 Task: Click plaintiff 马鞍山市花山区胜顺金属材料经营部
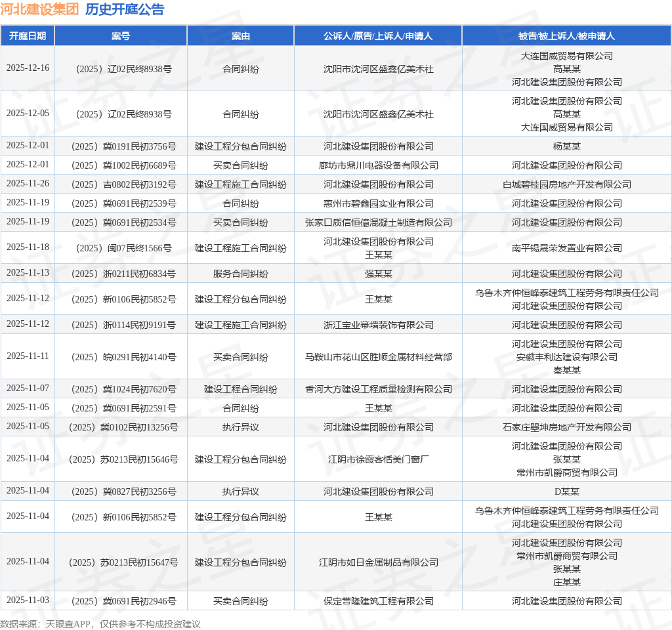[379, 357]
